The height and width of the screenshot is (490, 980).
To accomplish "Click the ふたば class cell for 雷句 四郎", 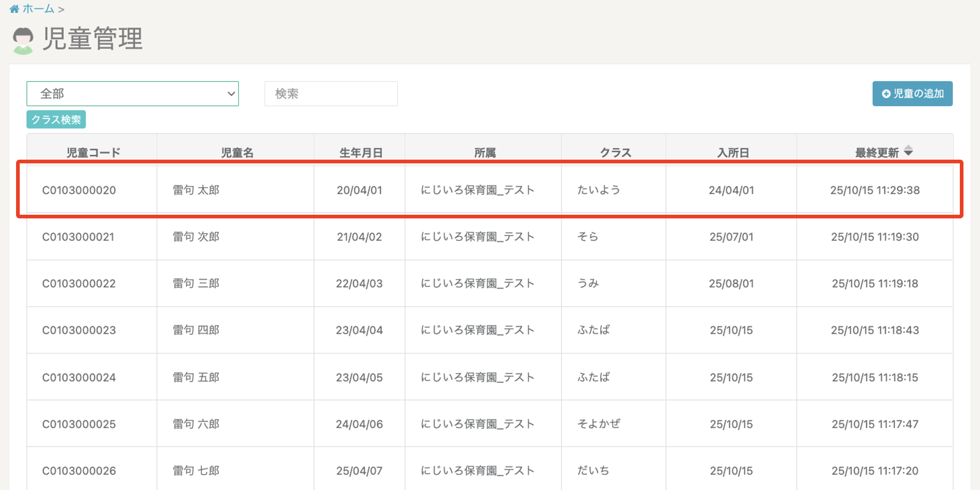I will [x=593, y=330].
